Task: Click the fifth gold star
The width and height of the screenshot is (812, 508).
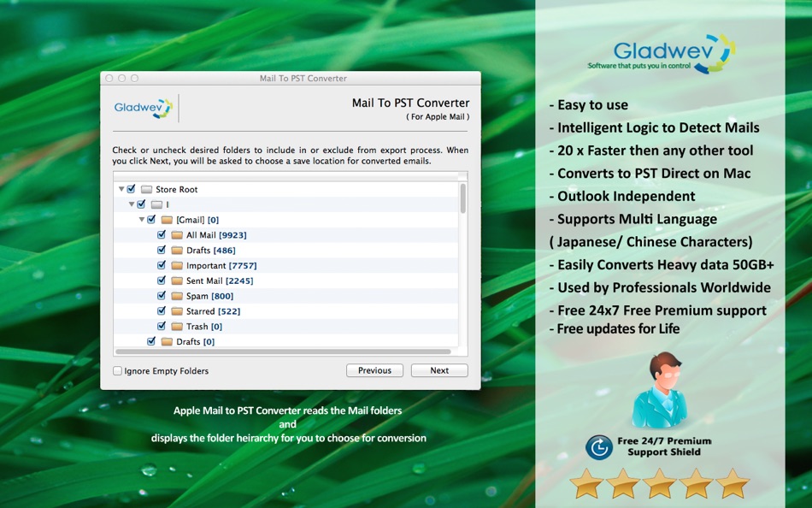Action: pyautogui.click(x=733, y=483)
